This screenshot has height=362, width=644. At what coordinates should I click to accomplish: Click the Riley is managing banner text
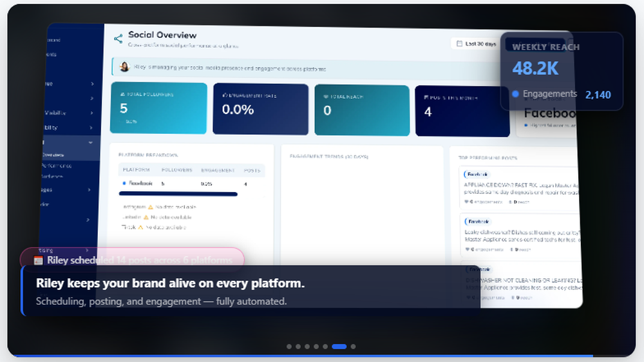[x=230, y=68]
